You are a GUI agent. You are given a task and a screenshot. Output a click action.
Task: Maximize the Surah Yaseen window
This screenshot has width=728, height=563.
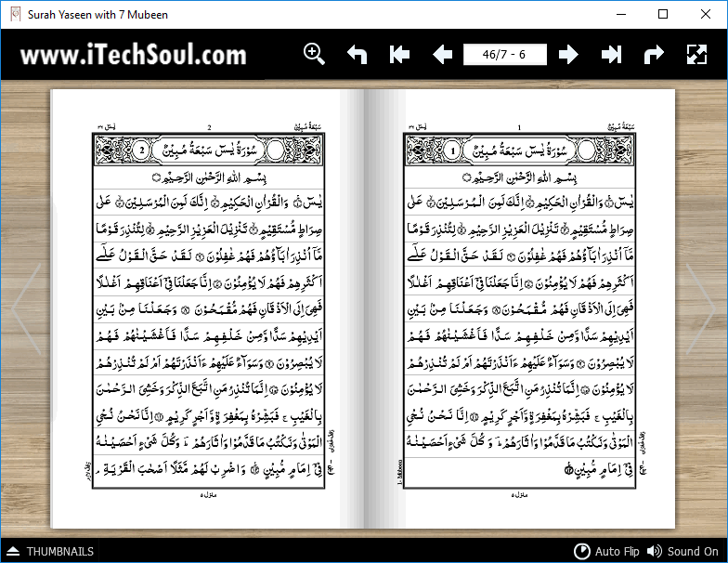click(x=663, y=15)
